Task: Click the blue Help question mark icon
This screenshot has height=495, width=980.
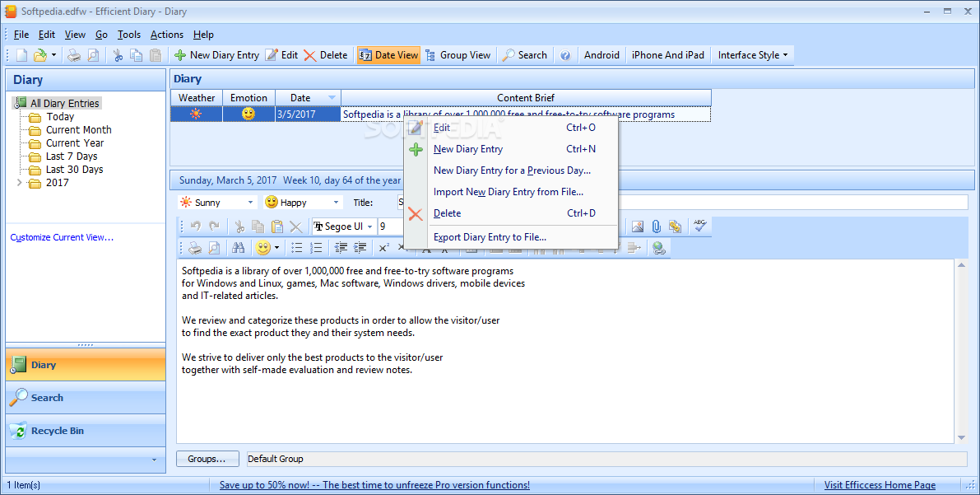Action: click(x=565, y=55)
